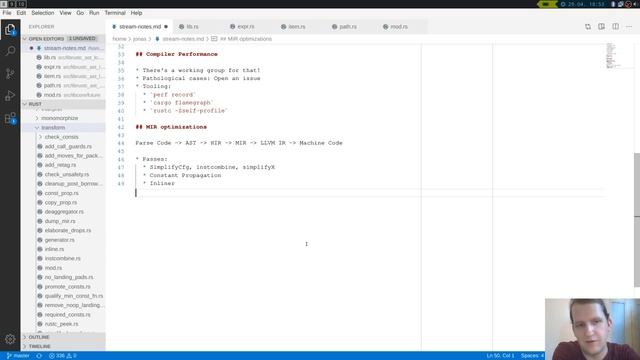Open the Terminal menu
Image resolution: width=640 pixels, height=360 pixels.
(115, 13)
